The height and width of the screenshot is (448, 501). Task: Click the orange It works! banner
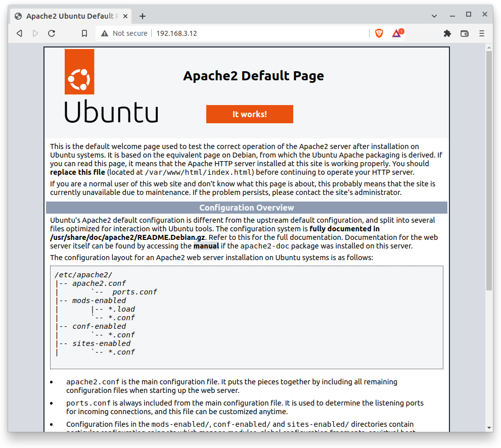tap(250, 114)
